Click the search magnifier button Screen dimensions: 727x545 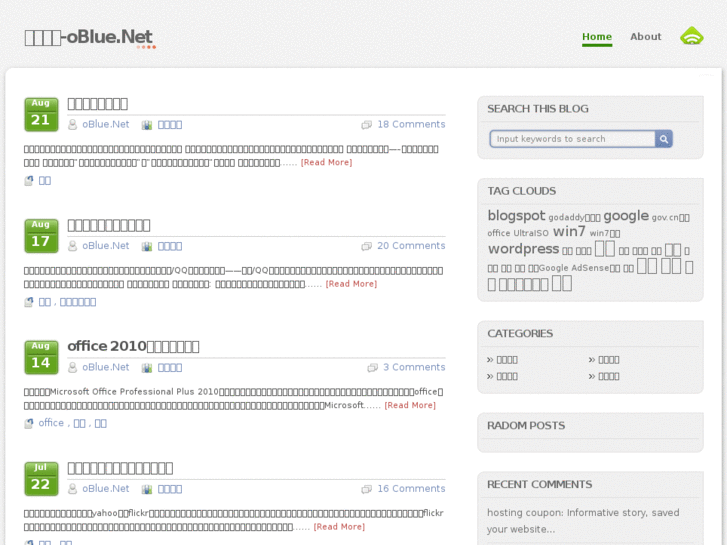[663, 139]
